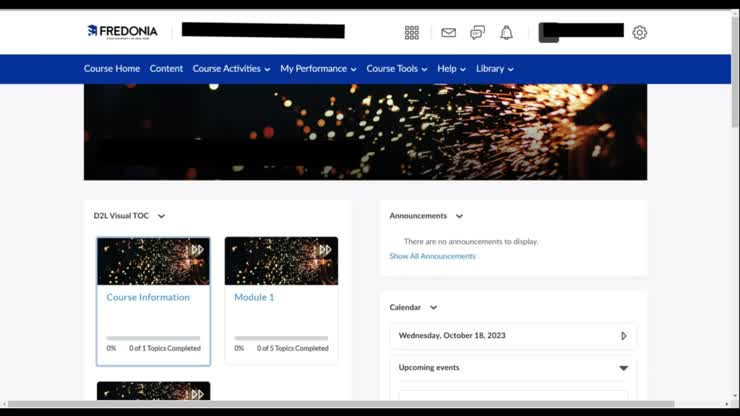Go to Course Home in navbar
This screenshot has width=740, height=416.
pos(112,69)
